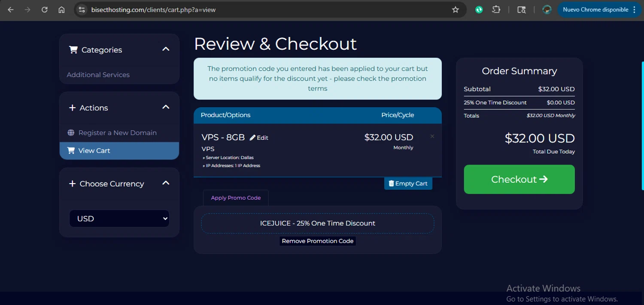
Task: Click the 25% One Time Discount summary row label
Action: (495, 103)
